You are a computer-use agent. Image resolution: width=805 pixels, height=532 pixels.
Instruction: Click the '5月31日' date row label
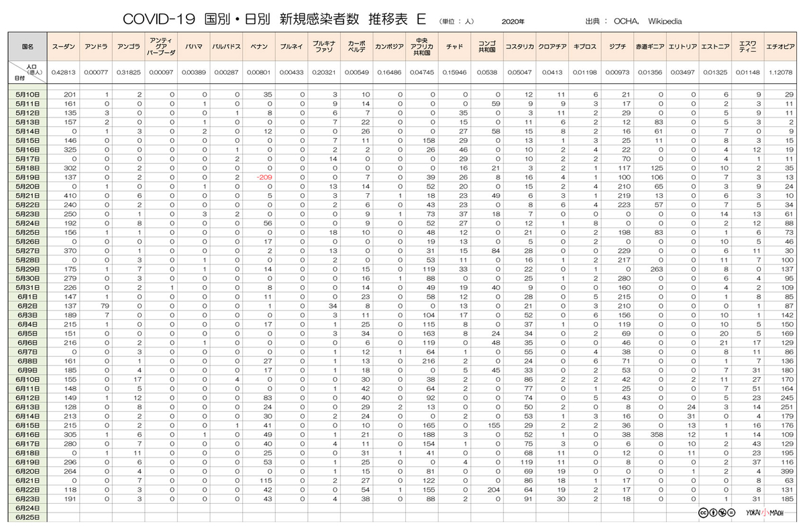tap(28, 286)
